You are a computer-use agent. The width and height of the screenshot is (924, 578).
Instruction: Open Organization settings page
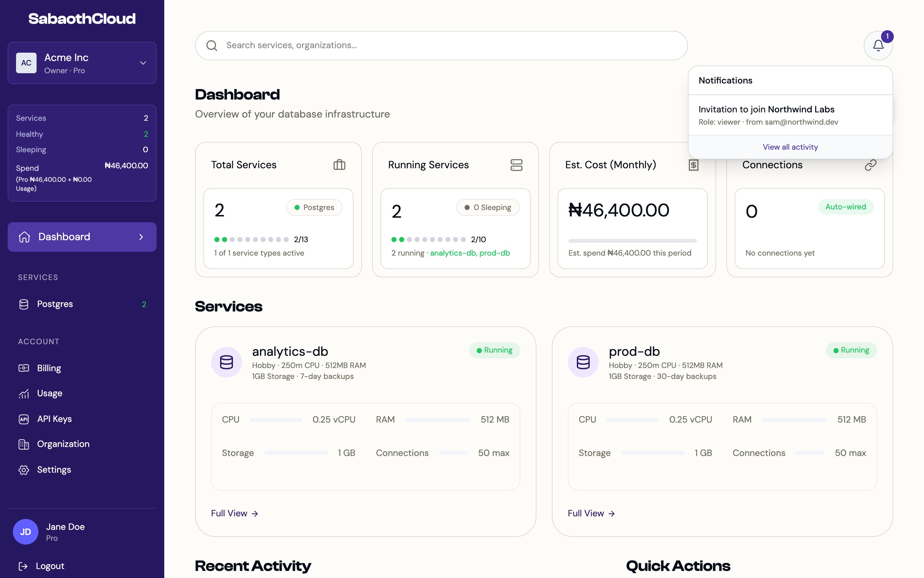click(x=82, y=444)
